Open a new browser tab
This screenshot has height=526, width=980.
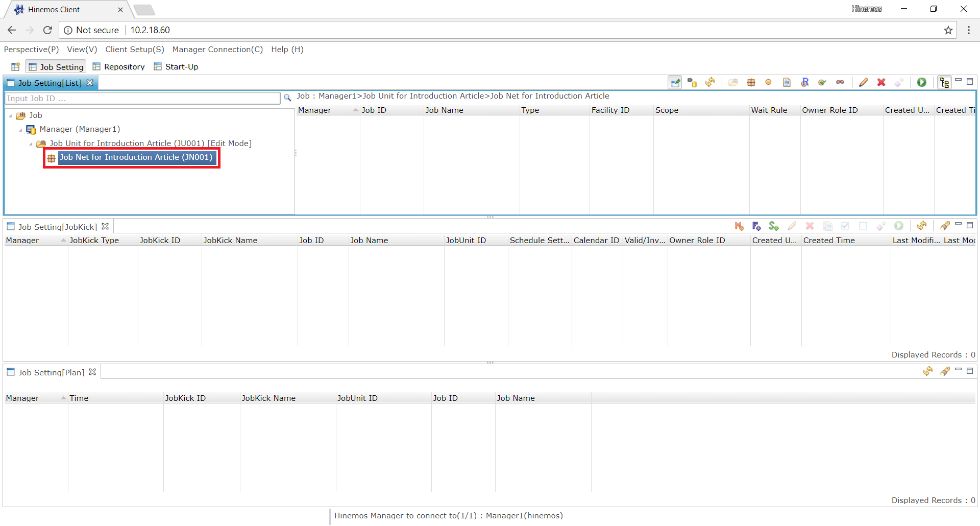coord(144,9)
